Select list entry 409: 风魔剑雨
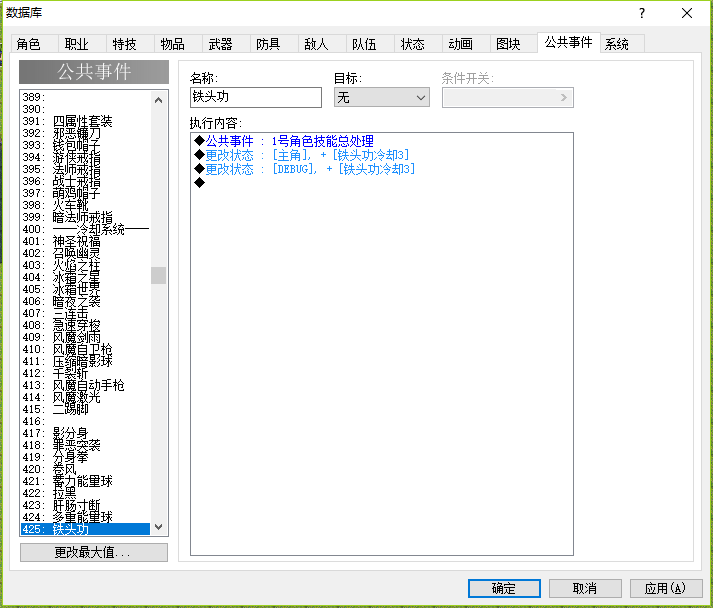The height and width of the screenshot is (608, 713). pyautogui.click(x=85, y=337)
